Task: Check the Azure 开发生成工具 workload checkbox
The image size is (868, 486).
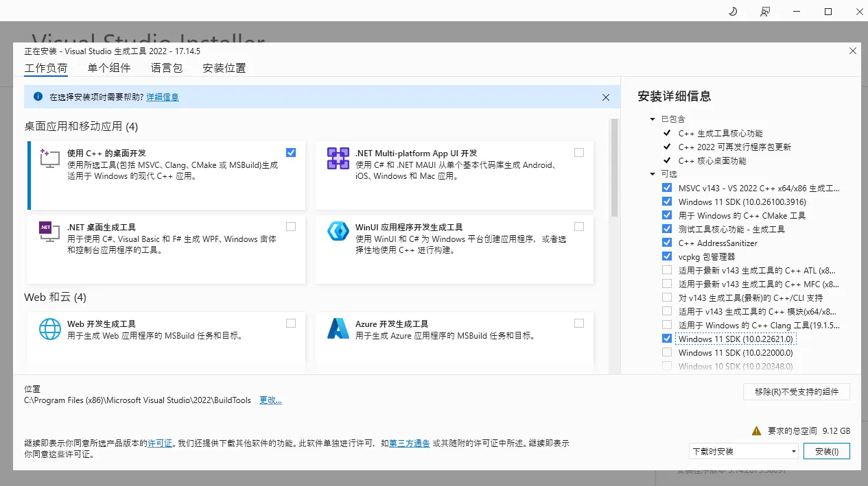Action: point(579,324)
